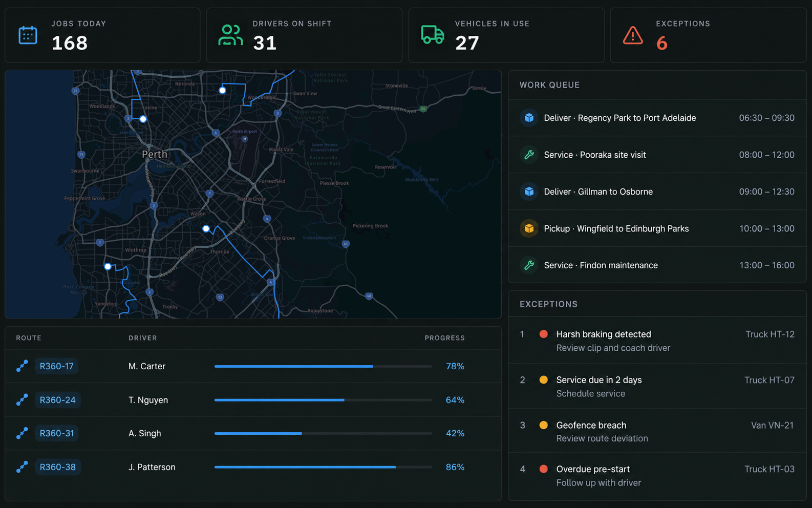Click the orange pickup icon for Wingfield job
812x508 pixels.
point(529,228)
